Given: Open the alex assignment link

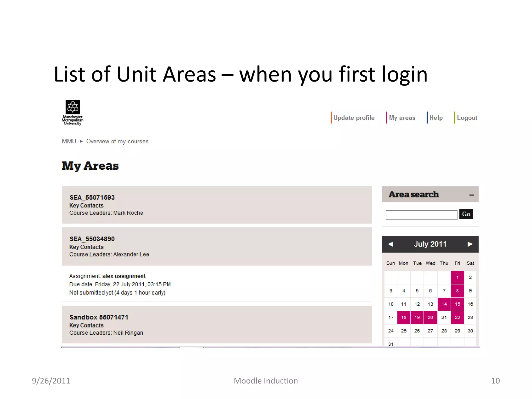Looking at the screenshot, I should pos(124,276).
